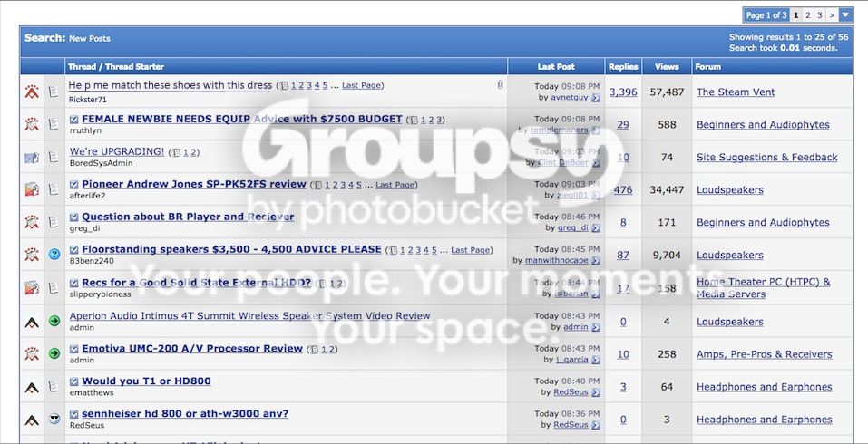The width and height of the screenshot is (868, 444).
Task: Click checkmark icon on Emotiva UMC-200 thread
Action: 74,348
